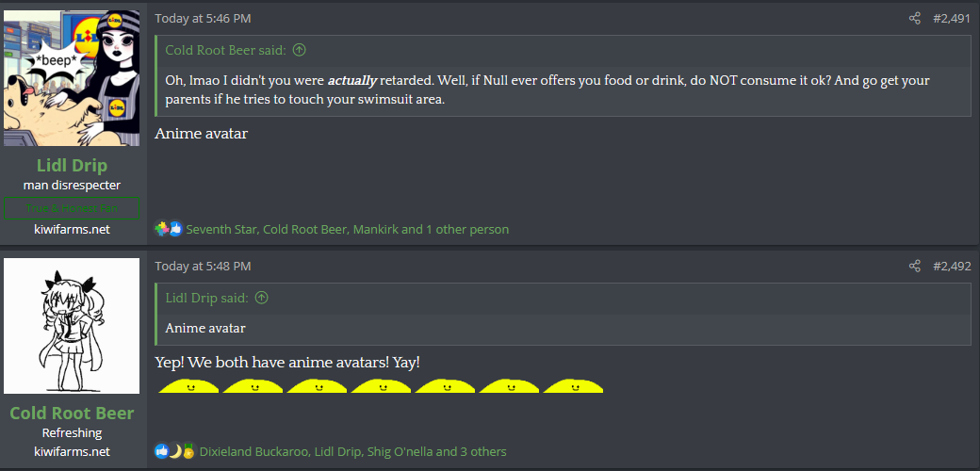
Task: Open permalink for post #2,492
Action: click(x=951, y=267)
